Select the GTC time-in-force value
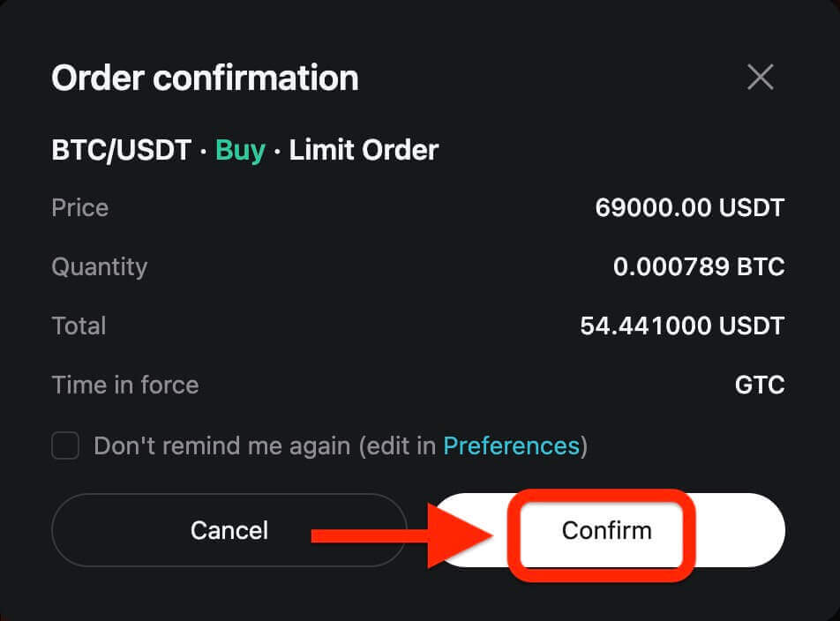The width and height of the screenshot is (840, 621). (x=759, y=385)
